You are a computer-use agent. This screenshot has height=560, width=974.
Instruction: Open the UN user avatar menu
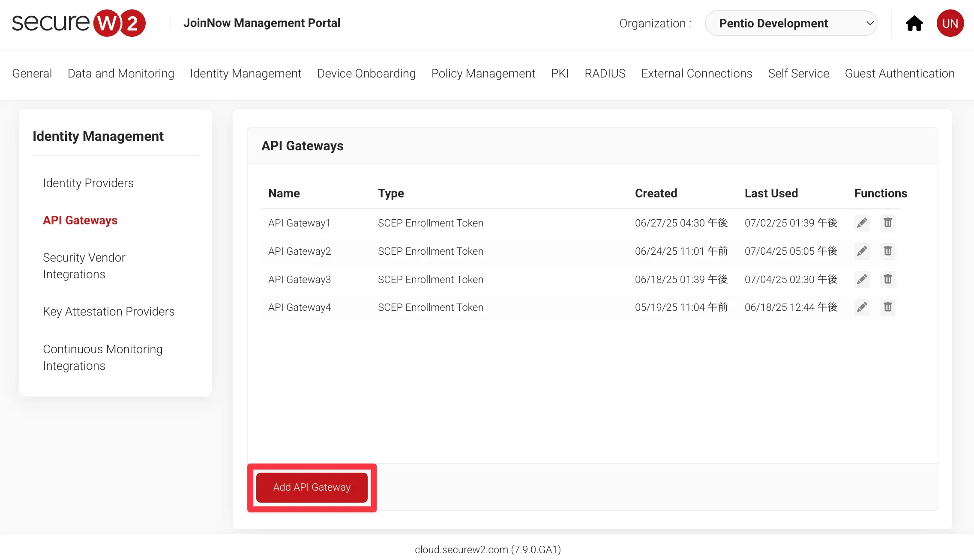tap(950, 23)
